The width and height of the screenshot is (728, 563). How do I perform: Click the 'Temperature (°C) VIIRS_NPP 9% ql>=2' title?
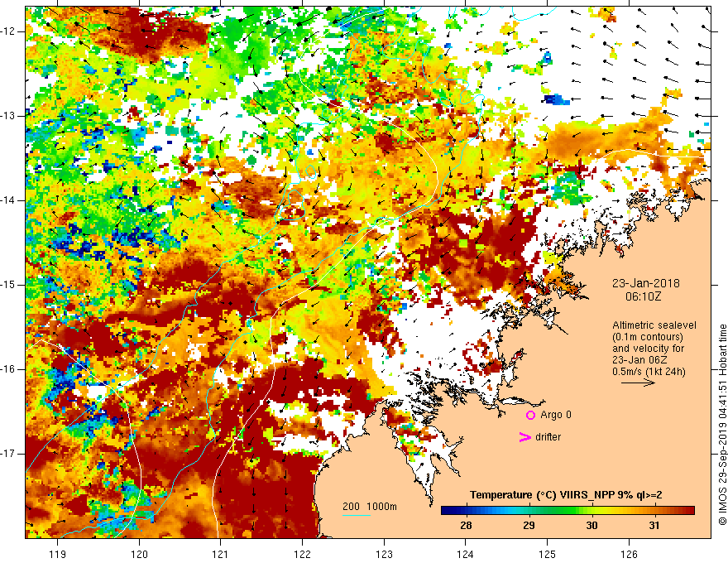coord(566,495)
